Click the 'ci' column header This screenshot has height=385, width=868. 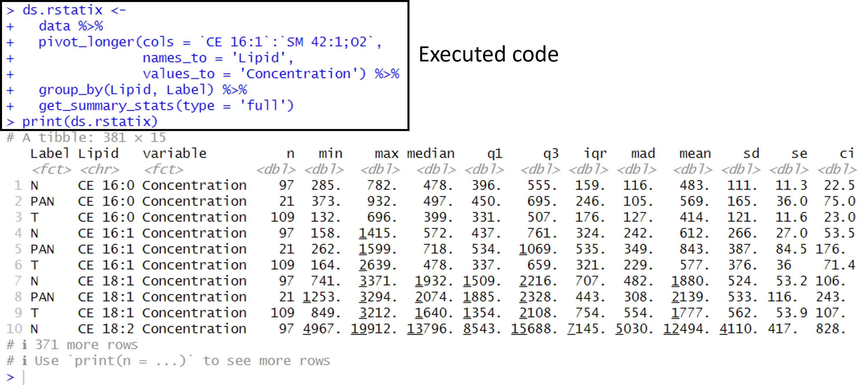[847, 153]
